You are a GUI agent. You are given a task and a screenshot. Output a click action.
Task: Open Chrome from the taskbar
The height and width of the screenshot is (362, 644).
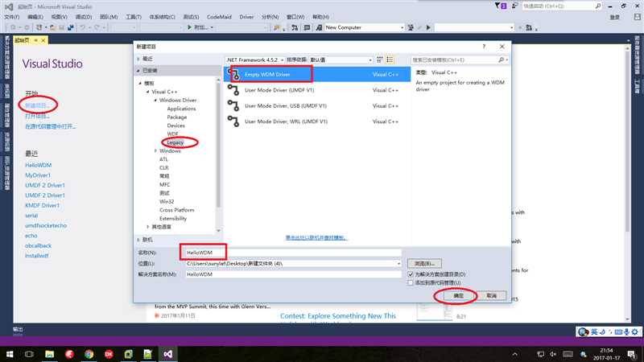click(x=89, y=354)
